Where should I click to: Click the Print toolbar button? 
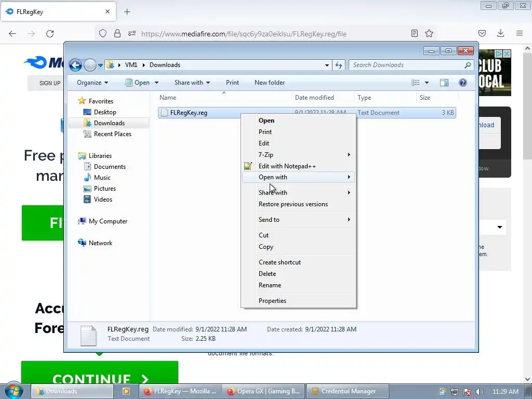[x=232, y=83]
